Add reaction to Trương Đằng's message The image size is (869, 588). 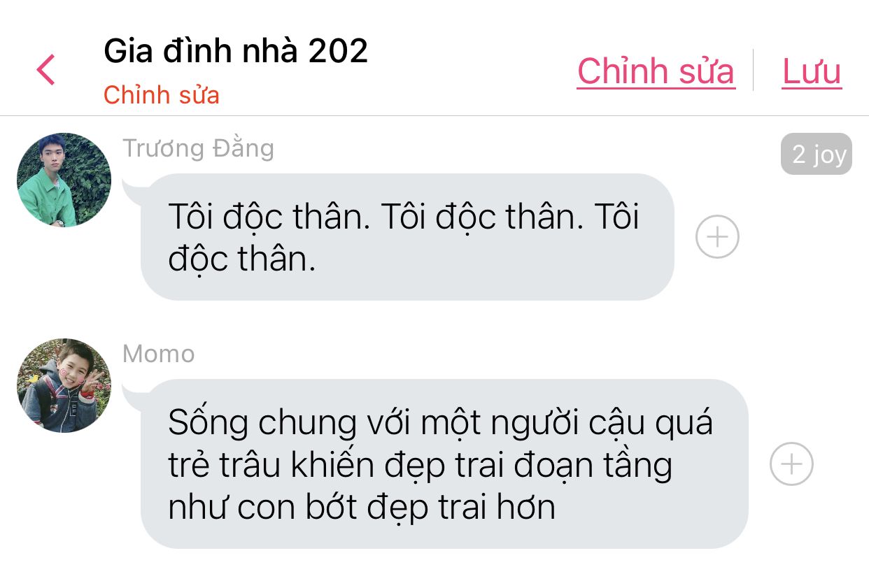717,237
